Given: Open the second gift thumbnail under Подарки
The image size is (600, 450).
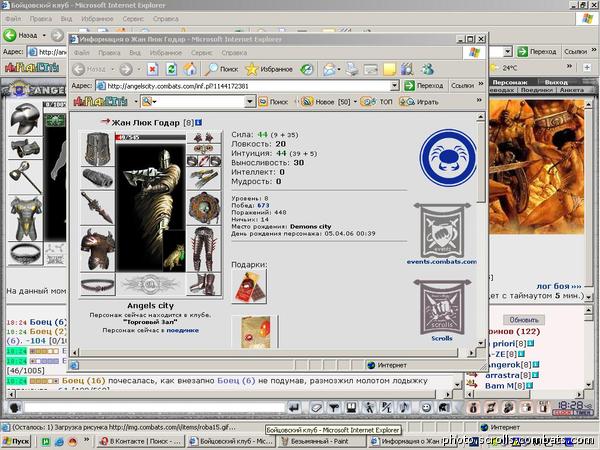Looking at the screenshot, I should [255, 332].
